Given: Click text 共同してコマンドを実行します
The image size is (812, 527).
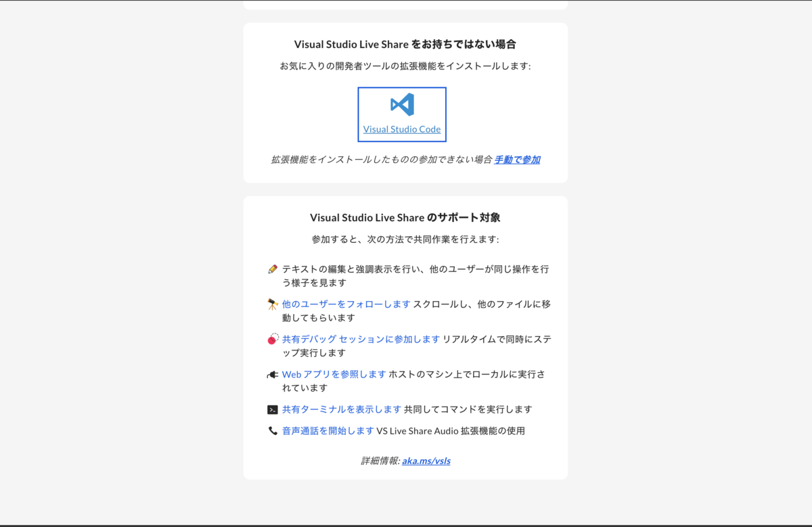Looking at the screenshot, I should pos(468,409).
